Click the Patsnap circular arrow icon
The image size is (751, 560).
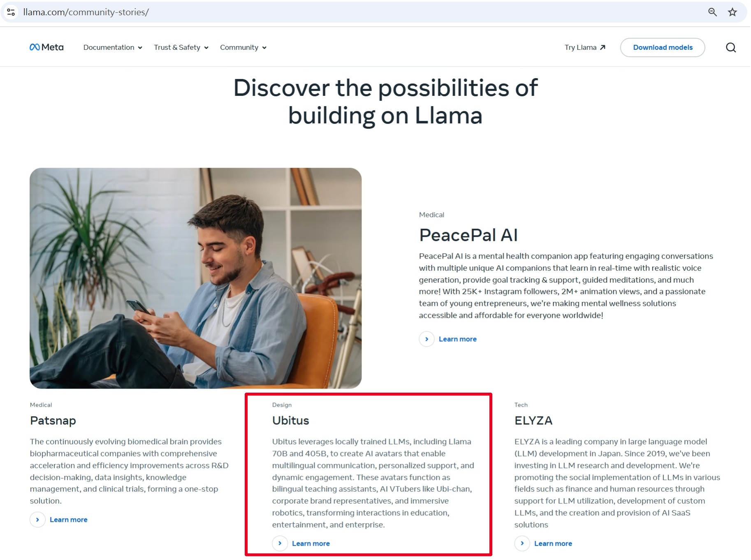37,520
